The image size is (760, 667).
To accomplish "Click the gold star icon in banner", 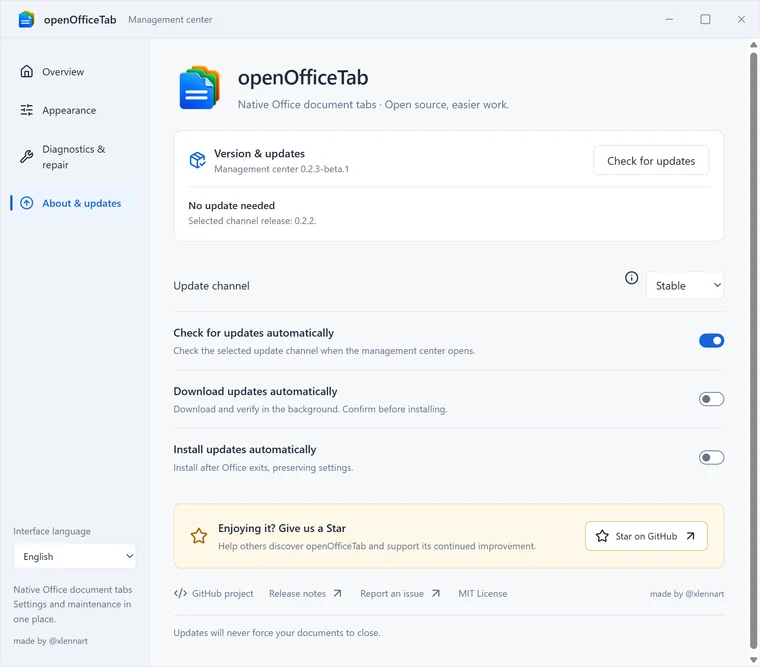I will pos(199,536).
